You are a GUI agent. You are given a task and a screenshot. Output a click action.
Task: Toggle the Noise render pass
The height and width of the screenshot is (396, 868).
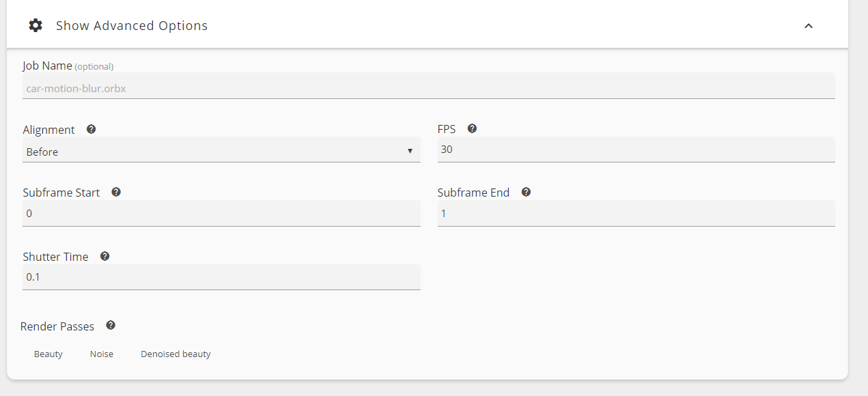tap(102, 354)
